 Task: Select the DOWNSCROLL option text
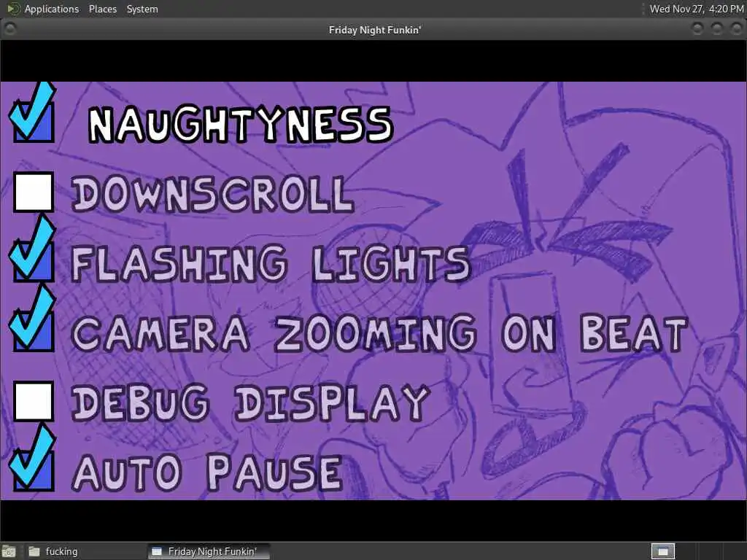click(x=213, y=194)
